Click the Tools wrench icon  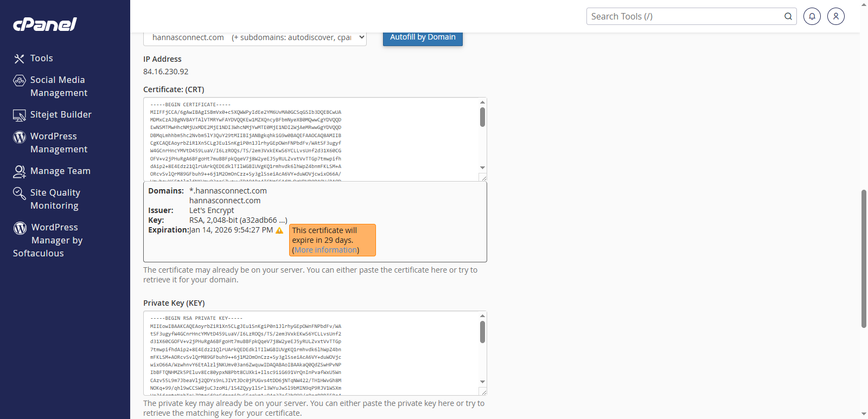click(20, 59)
